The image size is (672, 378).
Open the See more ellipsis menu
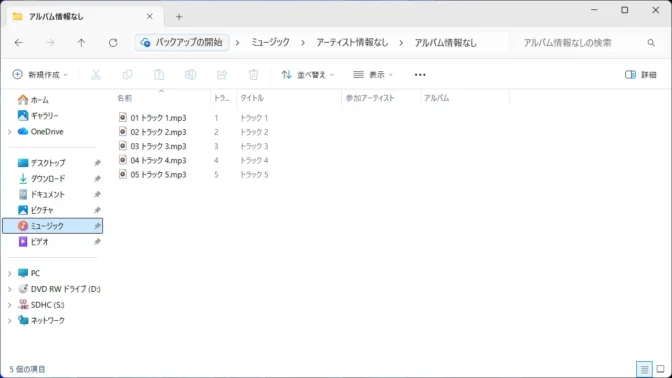tap(420, 75)
